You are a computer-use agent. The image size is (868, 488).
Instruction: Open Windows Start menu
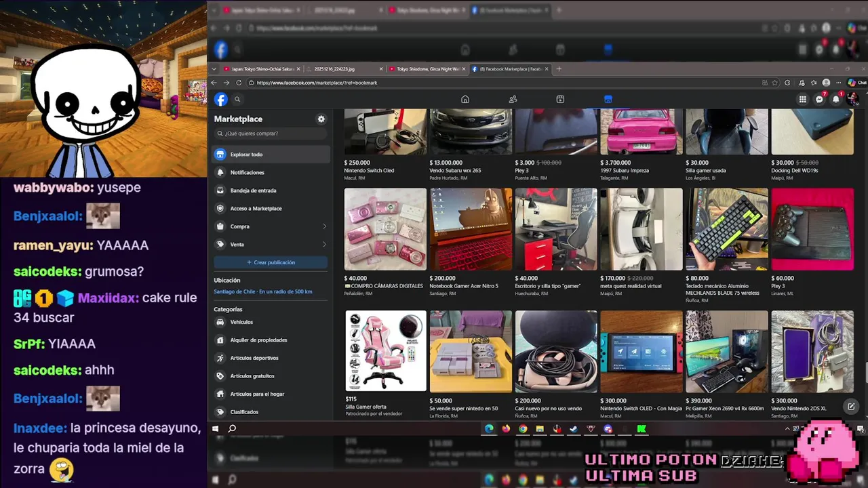click(x=216, y=428)
